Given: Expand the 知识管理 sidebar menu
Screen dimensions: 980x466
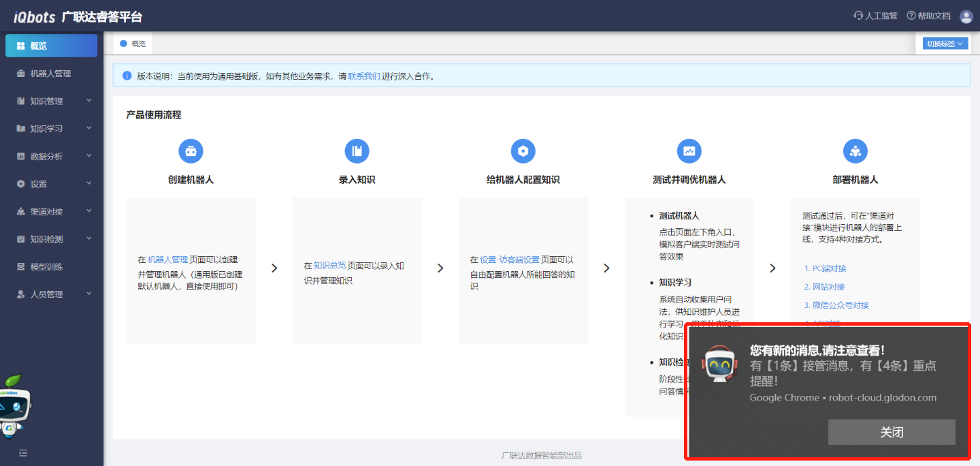Looking at the screenshot, I should [52, 101].
